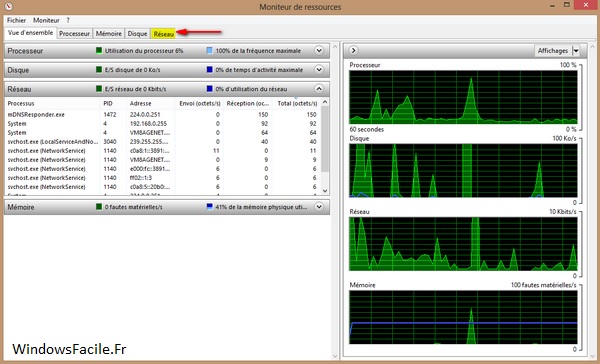Image resolution: width=600 pixels, height=364 pixels.
Task: Expand the Processeur section chevron
Action: (319, 51)
